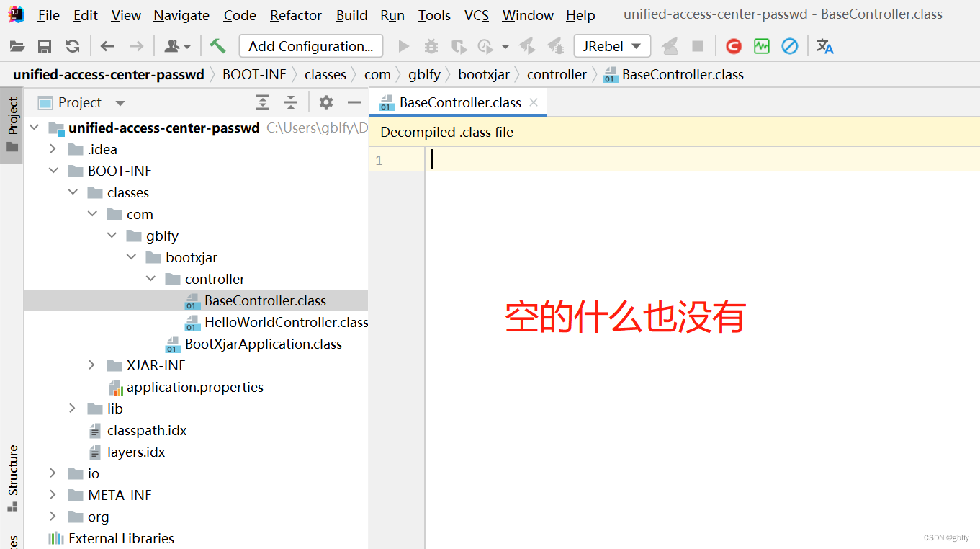Toggle the Structure tool window tab
The width and height of the screenshot is (980, 549).
tap(12, 478)
